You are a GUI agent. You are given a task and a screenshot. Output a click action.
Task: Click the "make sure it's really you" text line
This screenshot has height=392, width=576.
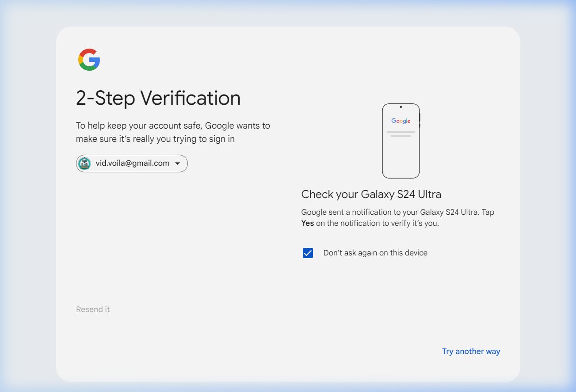155,139
